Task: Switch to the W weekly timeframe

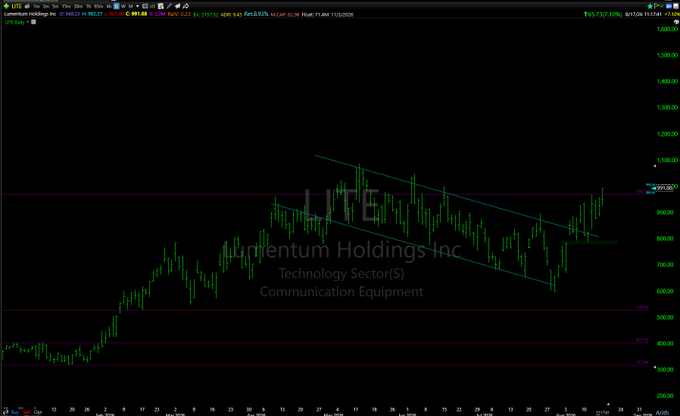Action: point(123,6)
